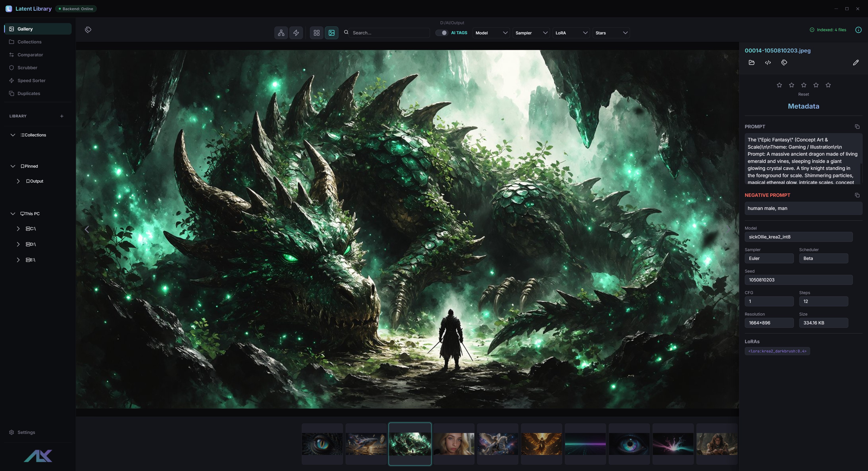Screen dimensions: 868x471
Task: Open the Stars filter dropdown
Action: 611,33
